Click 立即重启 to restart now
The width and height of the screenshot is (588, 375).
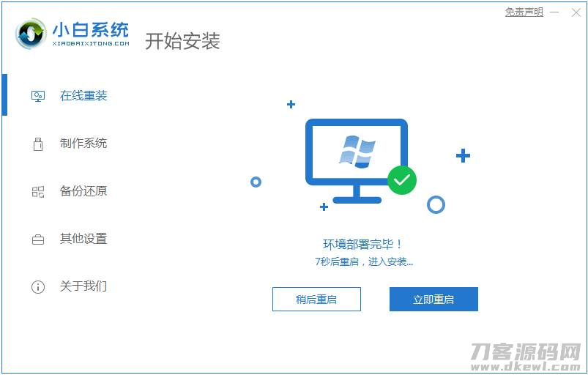click(x=433, y=300)
